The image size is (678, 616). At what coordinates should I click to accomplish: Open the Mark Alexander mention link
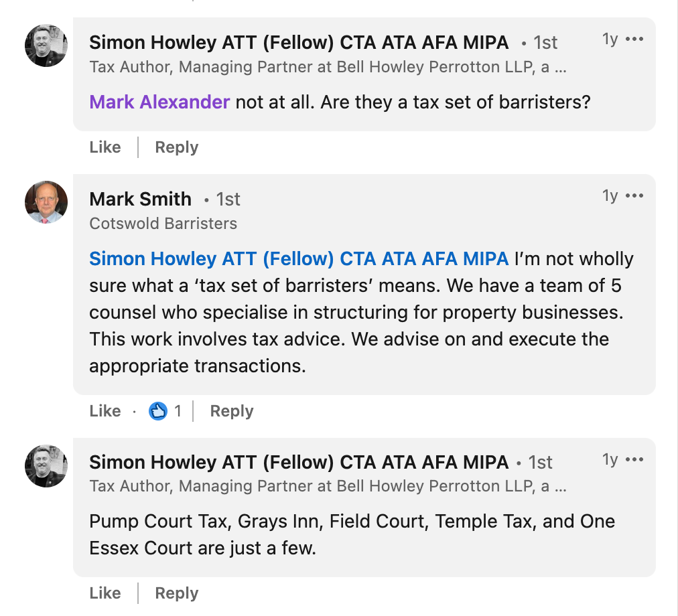159,102
